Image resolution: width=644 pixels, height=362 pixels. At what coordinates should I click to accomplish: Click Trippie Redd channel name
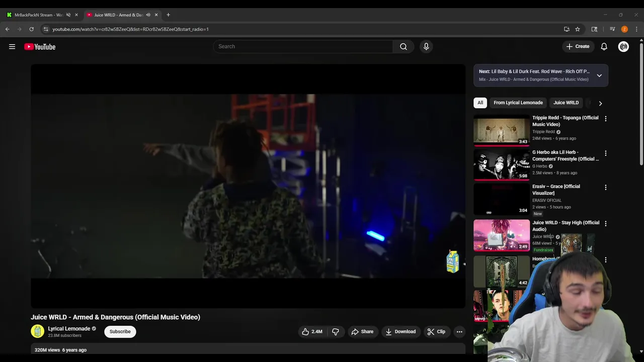point(543,132)
